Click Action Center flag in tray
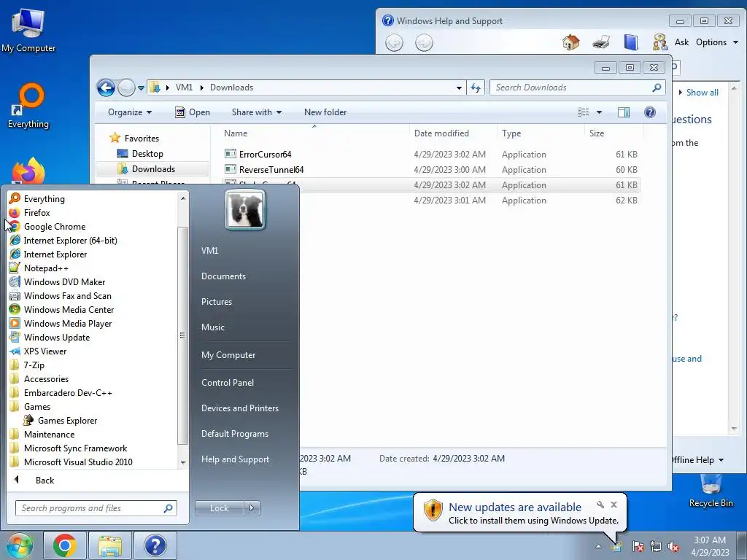747x560 pixels. point(638,546)
